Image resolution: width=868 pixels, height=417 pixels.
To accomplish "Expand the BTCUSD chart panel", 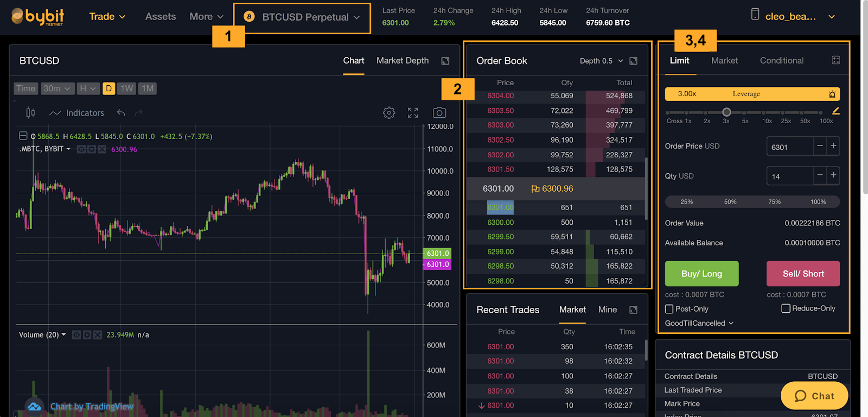I will 445,61.
